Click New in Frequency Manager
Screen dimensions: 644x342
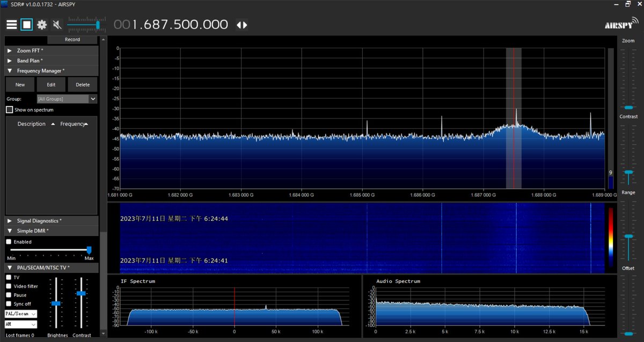(20, 85)
